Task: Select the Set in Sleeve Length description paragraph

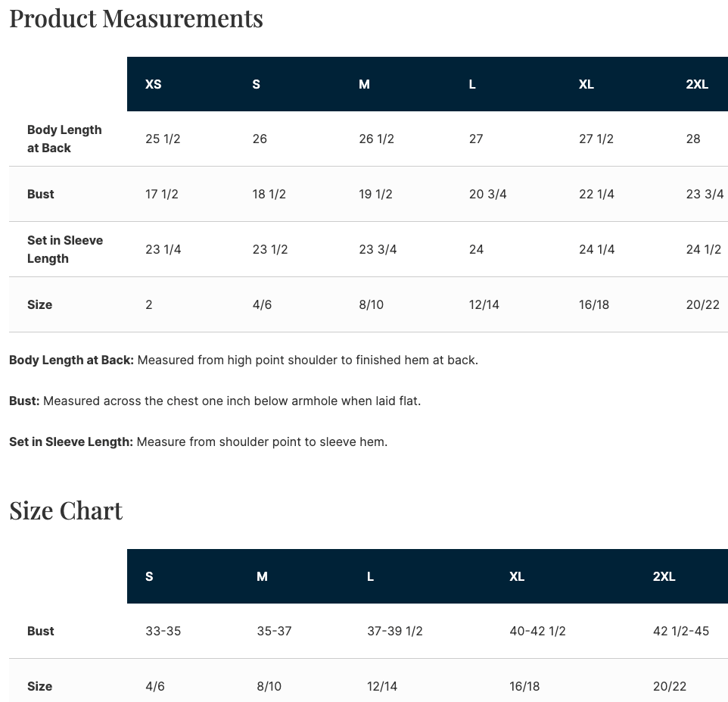Action: 198,441
